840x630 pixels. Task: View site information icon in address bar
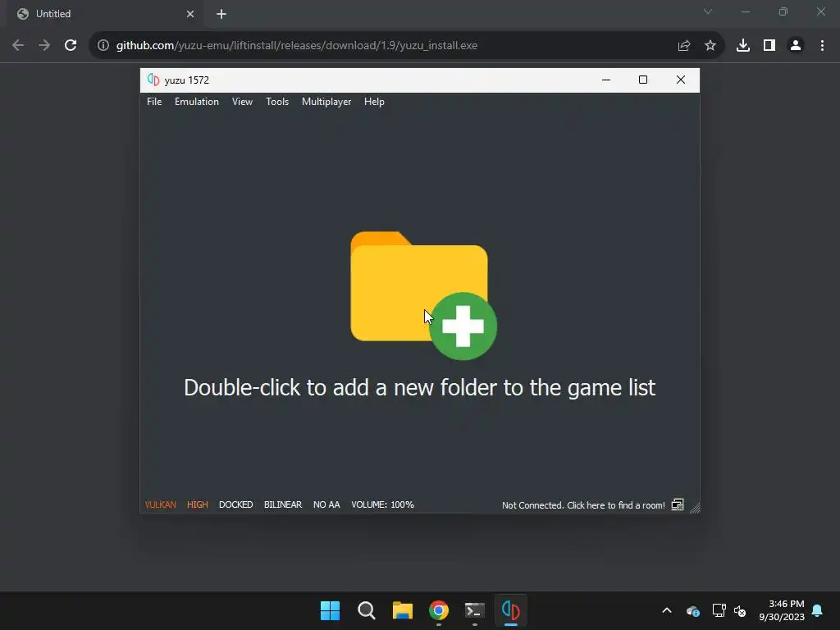103,46
